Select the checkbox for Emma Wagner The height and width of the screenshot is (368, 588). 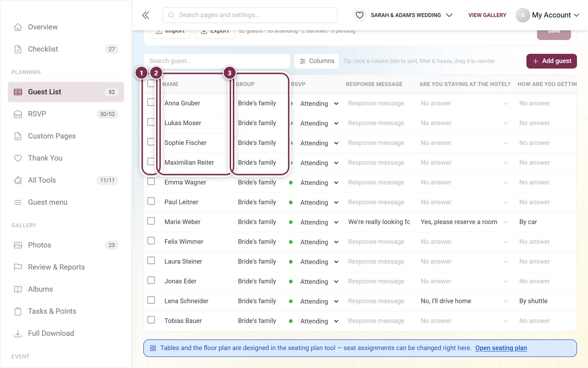click(x=151, y=182)
